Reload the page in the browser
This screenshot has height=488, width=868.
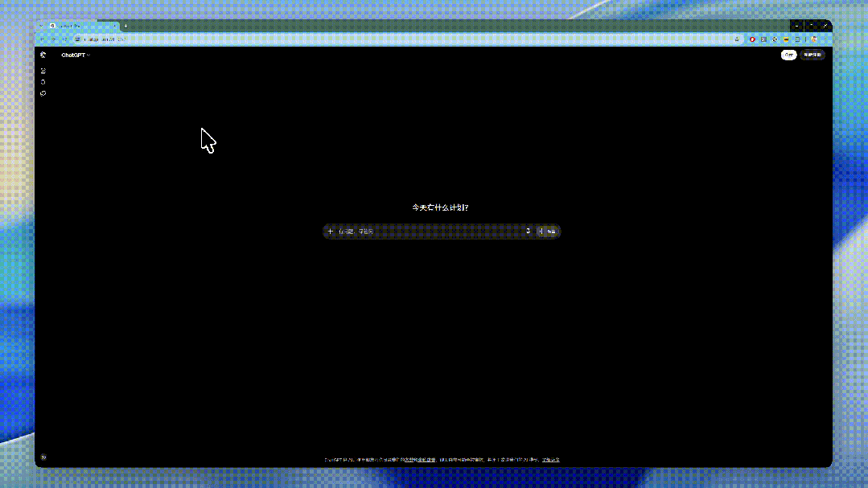[x=65, y=39]
